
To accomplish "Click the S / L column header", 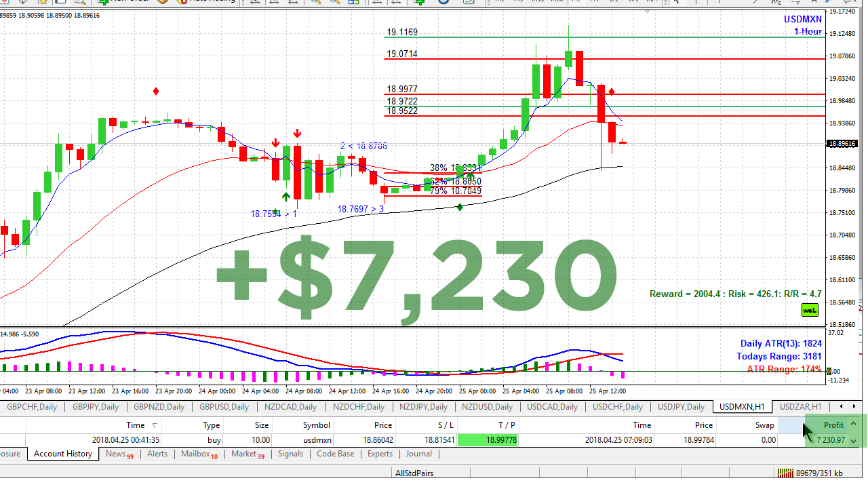I will click(426, 425).
